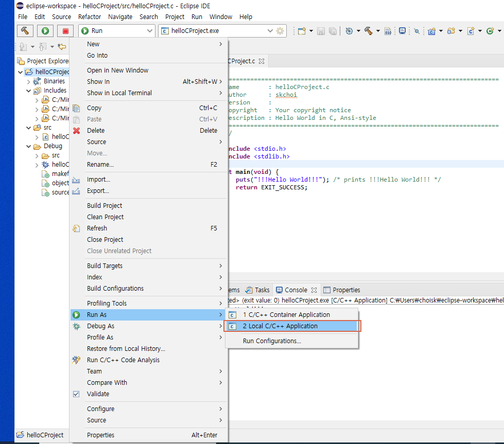Click the Build hammer button in launch bar
The height and width of the screenshot is (444, 504).
(25, 31)
